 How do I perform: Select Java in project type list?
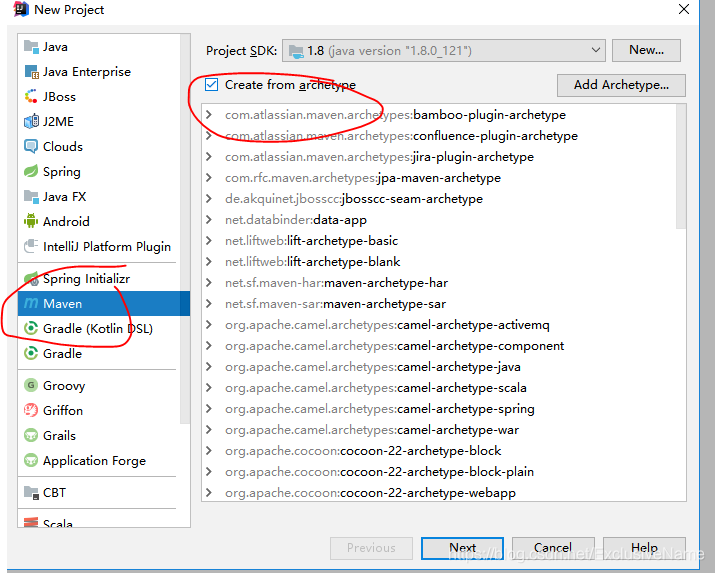tap(99, 46)
